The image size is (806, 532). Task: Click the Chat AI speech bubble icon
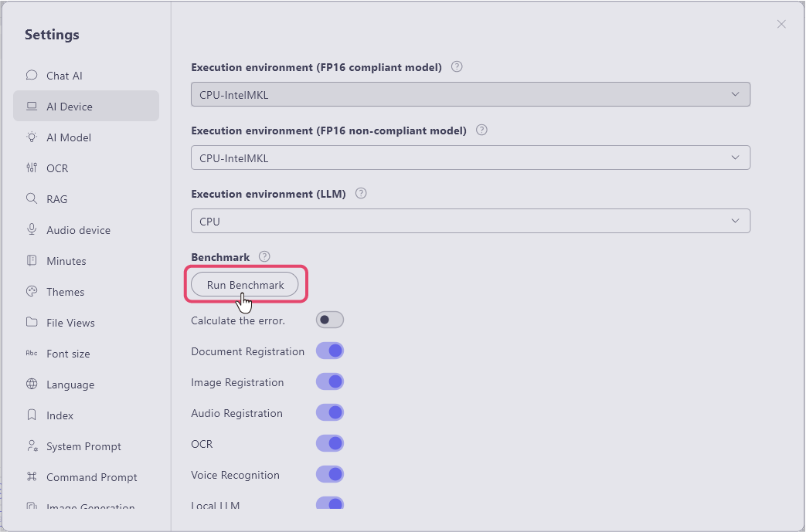(32, 76)
